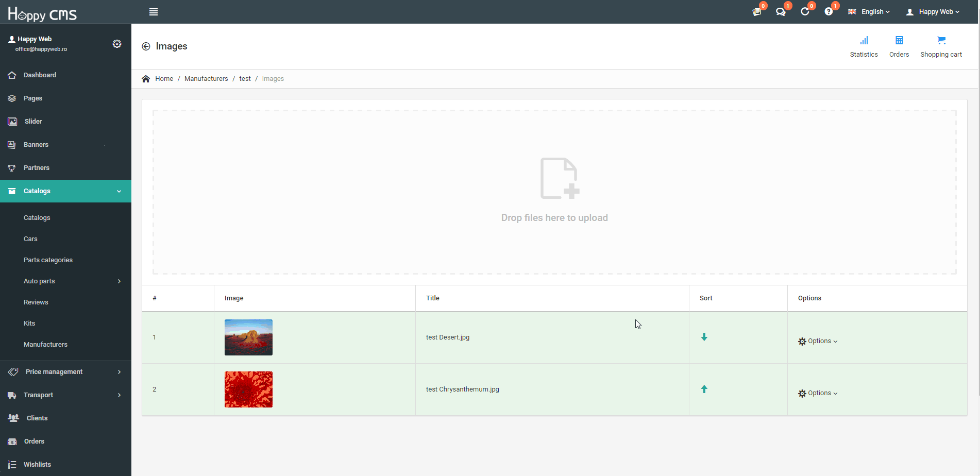Viewport: 980px width, 476px height.
Task: Open the Chrysanthemum image thumbnail
Action: click(x=248, y=389)
